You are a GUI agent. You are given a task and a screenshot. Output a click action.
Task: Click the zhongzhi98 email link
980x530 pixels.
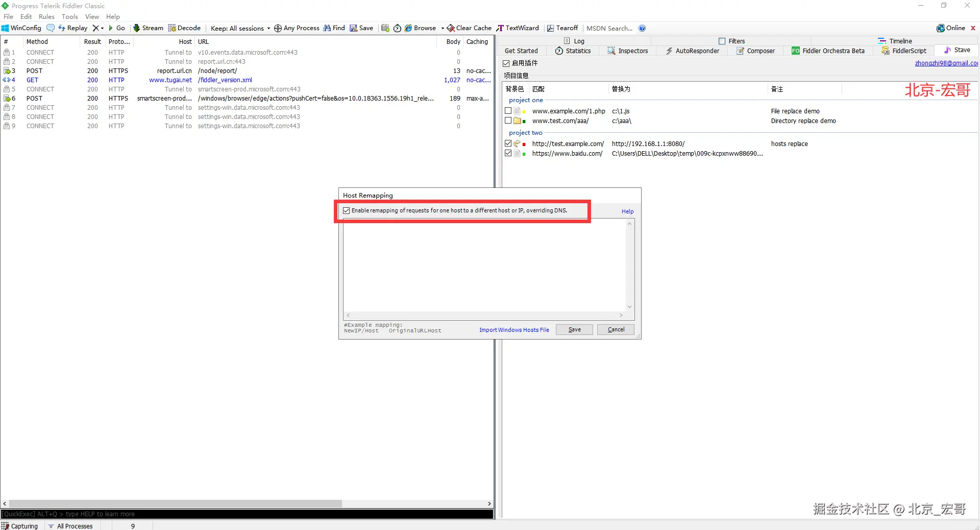946,63
